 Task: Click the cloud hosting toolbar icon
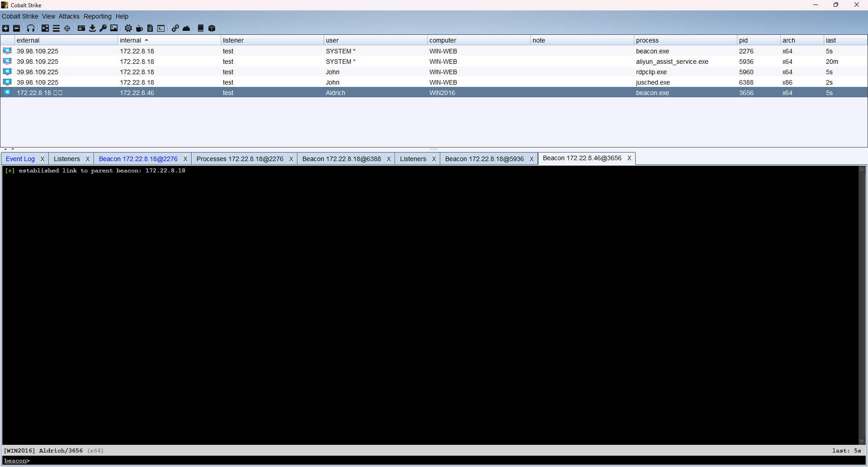[x=186, y=29]
